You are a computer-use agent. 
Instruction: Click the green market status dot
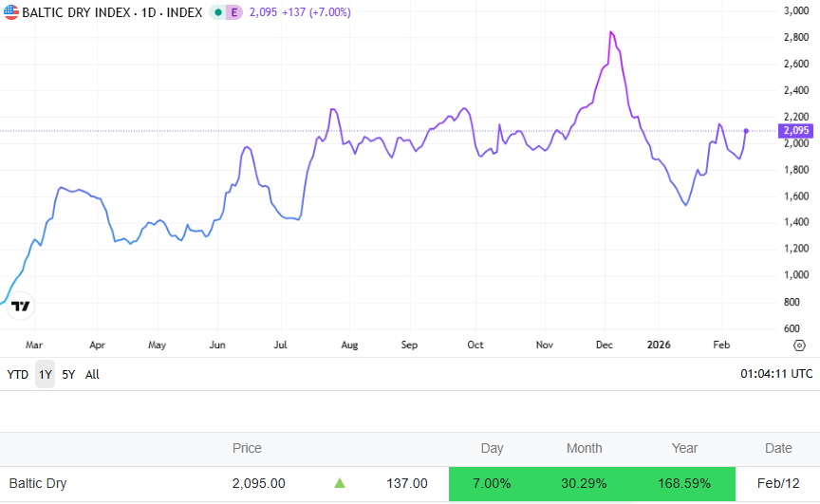217,12
